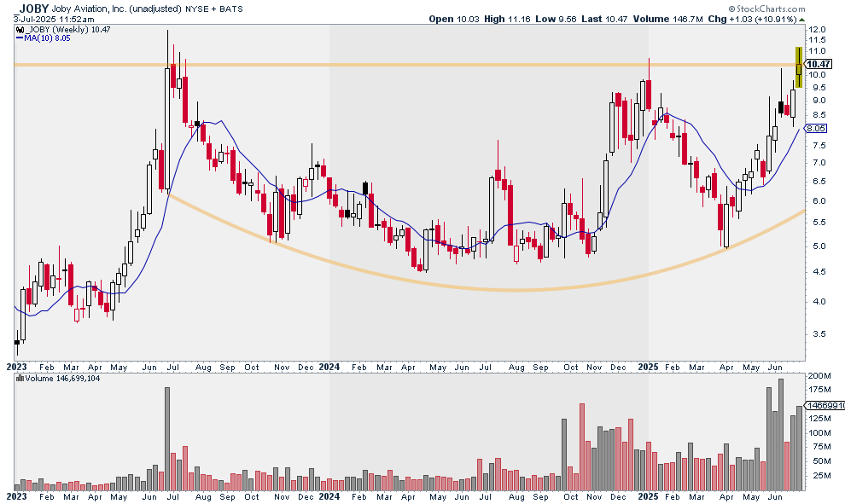Viewport: 845px width, 504px height.
Task: Select the Joby Aviation, Inc. (unadjusted) name
Action: [x=117, y=9]
